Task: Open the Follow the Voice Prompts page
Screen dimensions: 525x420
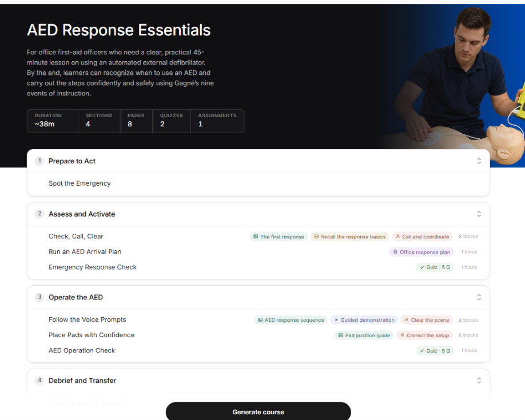Action: tap(87, 319)
